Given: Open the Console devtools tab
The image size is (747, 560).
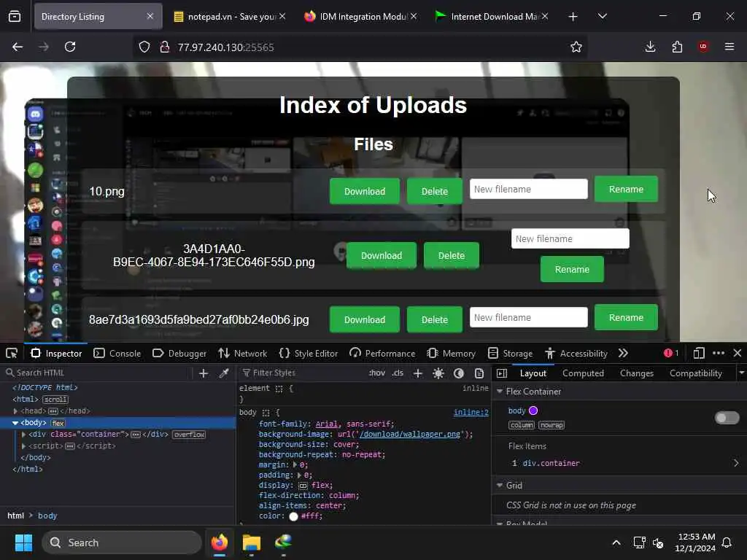Looking at the screenshot, I should point(117,354).
